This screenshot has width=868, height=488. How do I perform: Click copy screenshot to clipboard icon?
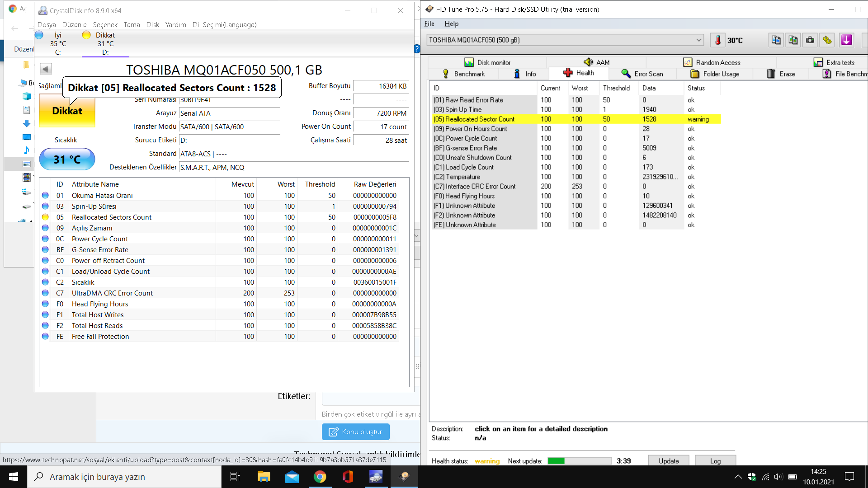(x=793, y=40)
